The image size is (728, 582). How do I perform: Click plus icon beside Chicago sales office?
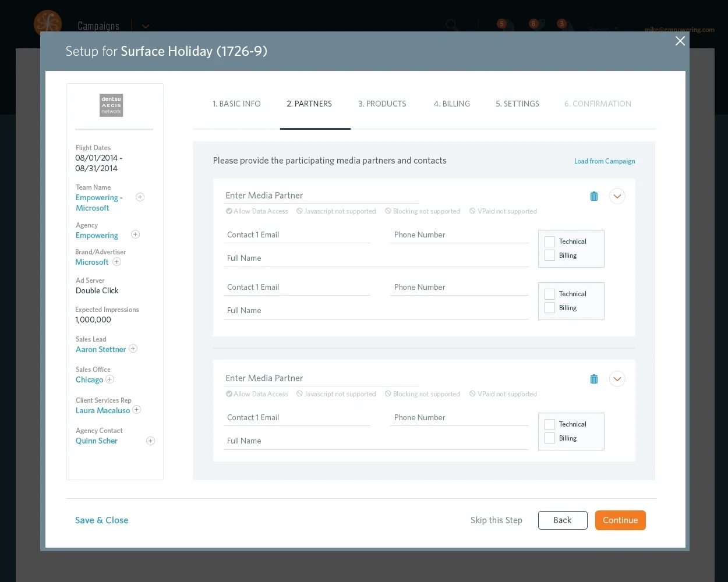coord(109,379)
